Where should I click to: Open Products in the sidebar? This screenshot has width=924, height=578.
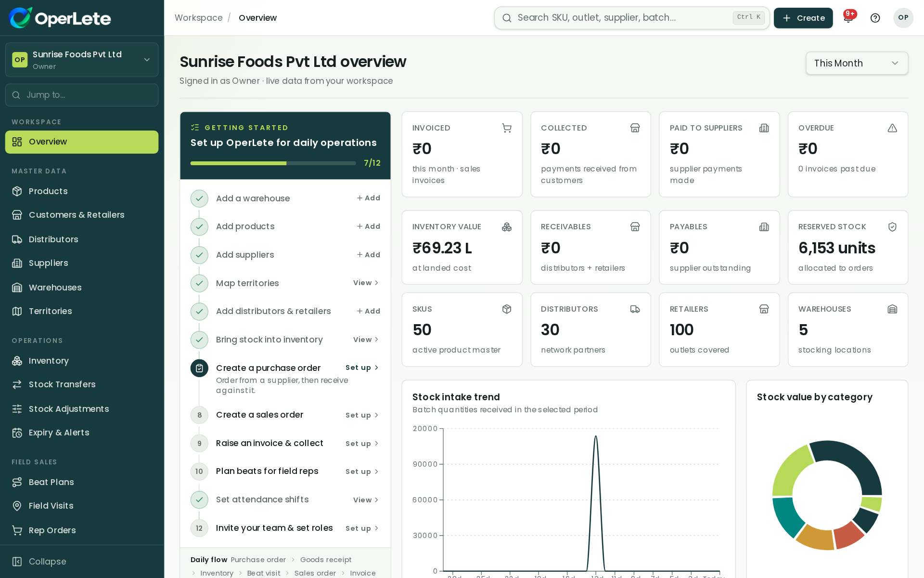pyautogui.click(x=82, y=191)
